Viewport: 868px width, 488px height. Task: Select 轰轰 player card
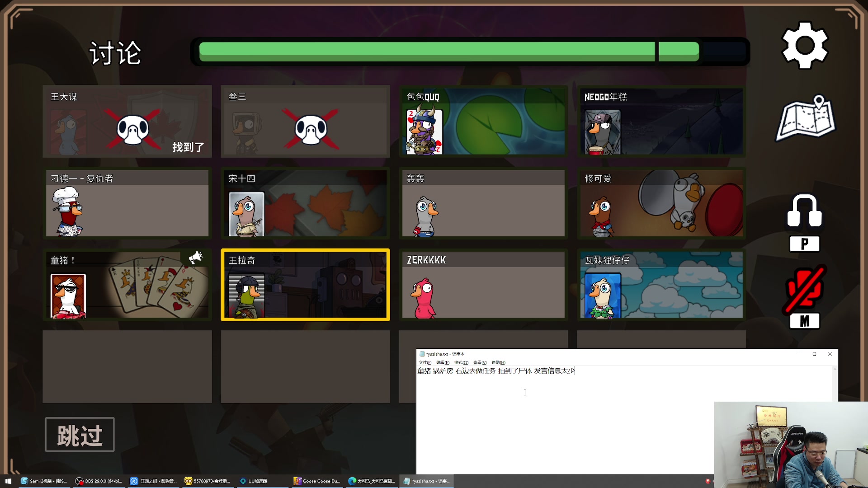click(483, 203)
